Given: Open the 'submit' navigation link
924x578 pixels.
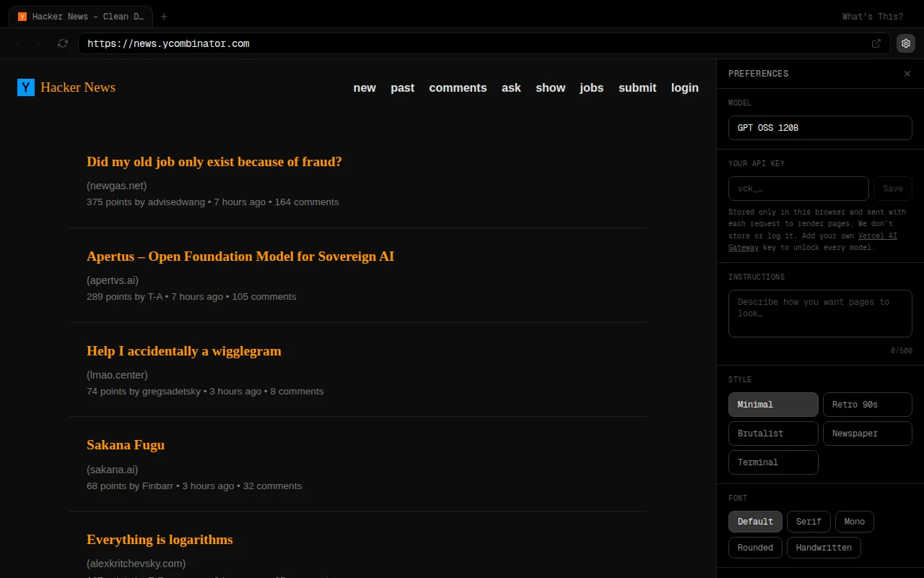Looking at the screenshot, I should [x=637, y=87].
